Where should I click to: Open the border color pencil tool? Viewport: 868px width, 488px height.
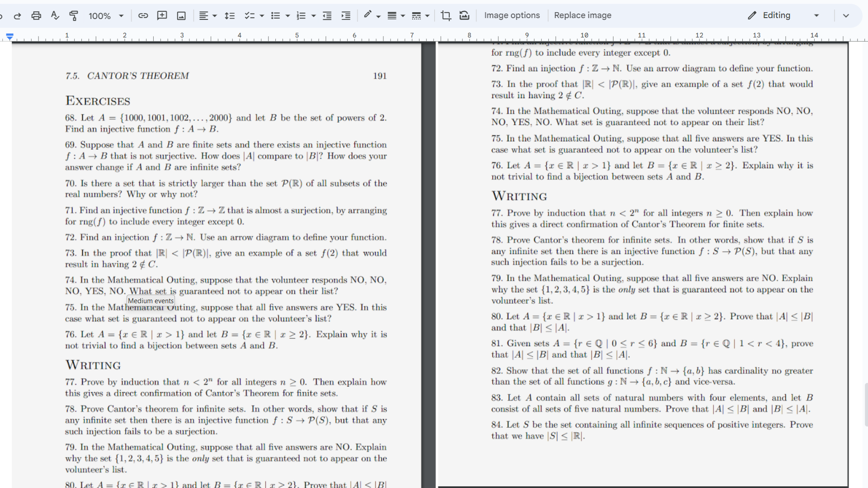click(368, 15)
